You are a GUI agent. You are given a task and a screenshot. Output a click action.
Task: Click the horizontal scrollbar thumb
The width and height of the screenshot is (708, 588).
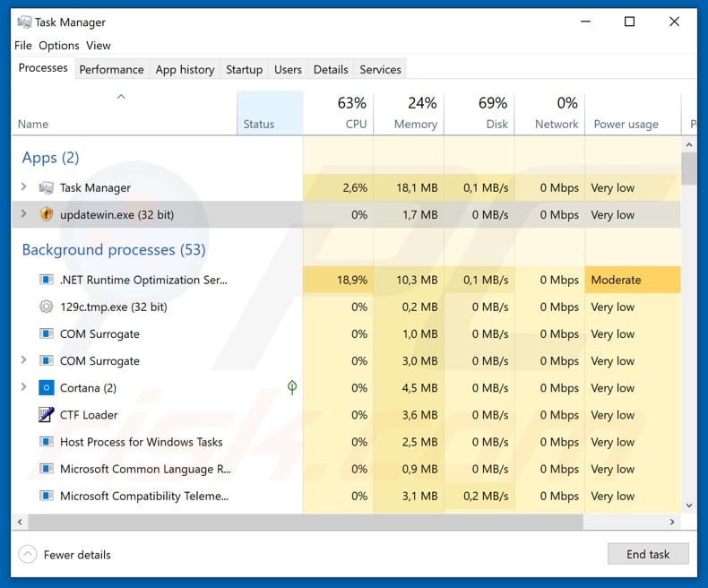[x=306, y=522]
